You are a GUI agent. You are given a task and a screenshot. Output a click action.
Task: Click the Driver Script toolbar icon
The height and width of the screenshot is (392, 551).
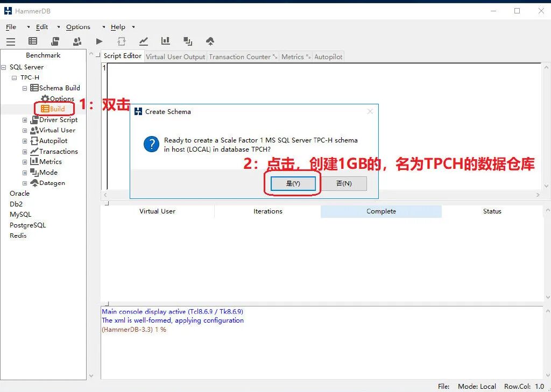click(55, 41)
